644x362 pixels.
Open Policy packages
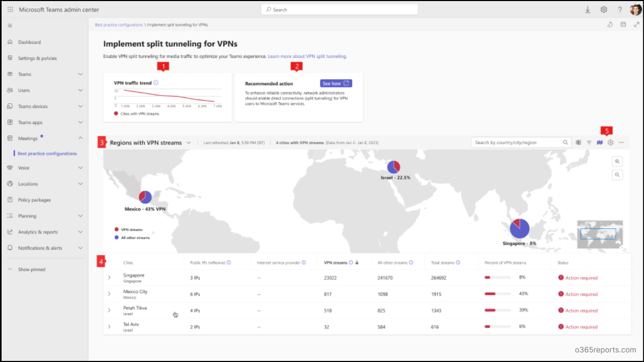tap(34, 200)
